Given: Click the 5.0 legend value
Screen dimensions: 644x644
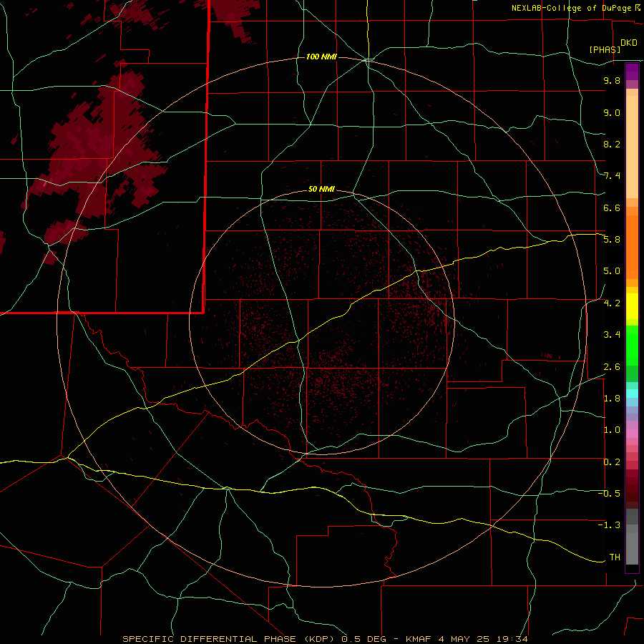Looking at the screenshot, I should (x=612, y=271).
